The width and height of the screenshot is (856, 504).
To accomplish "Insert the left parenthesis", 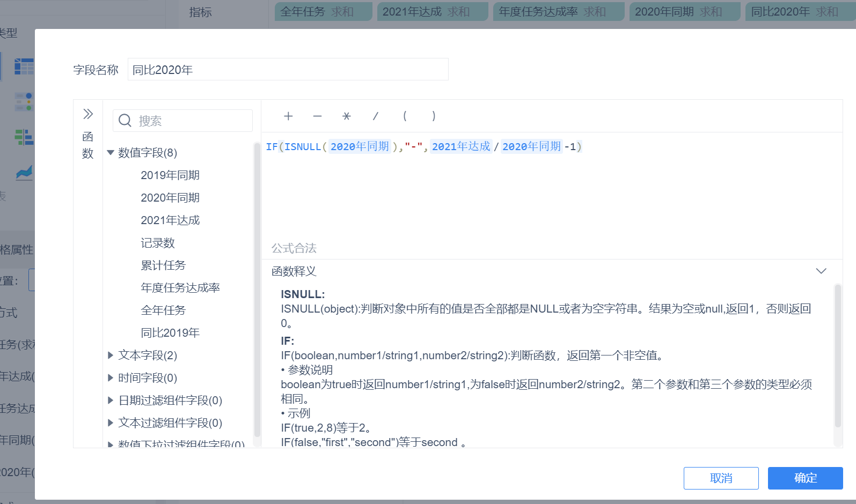I will tap(405, 116).
